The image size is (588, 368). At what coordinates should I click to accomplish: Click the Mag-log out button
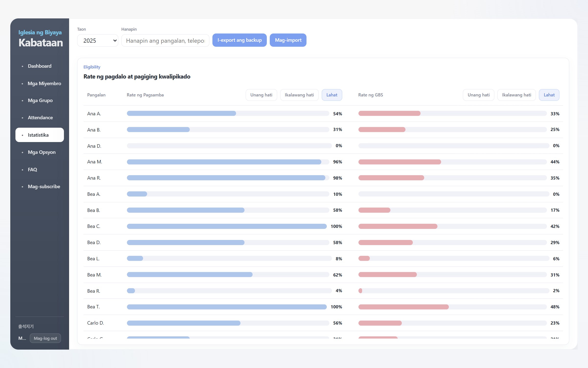click(x=45, y=338)
